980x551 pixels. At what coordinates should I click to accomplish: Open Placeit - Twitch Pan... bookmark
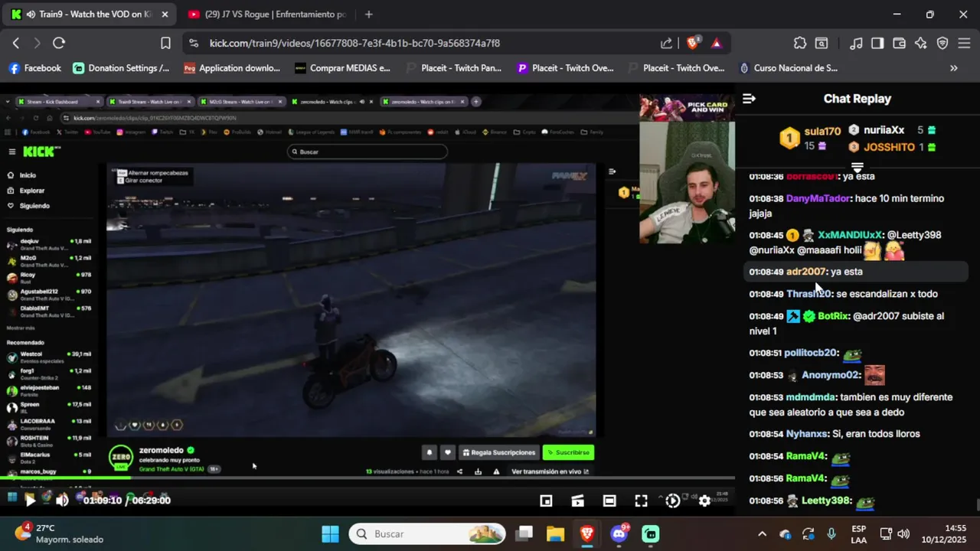[x=453, y=68]
